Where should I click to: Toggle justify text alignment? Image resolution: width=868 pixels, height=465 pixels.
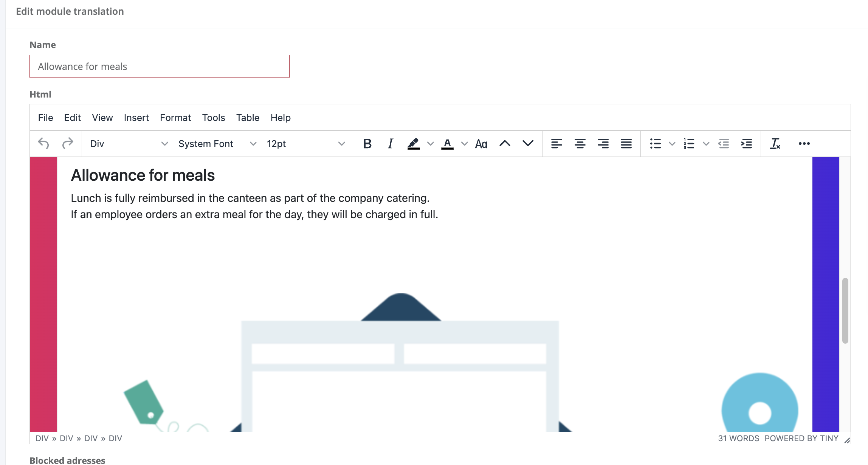pos(626,144)
